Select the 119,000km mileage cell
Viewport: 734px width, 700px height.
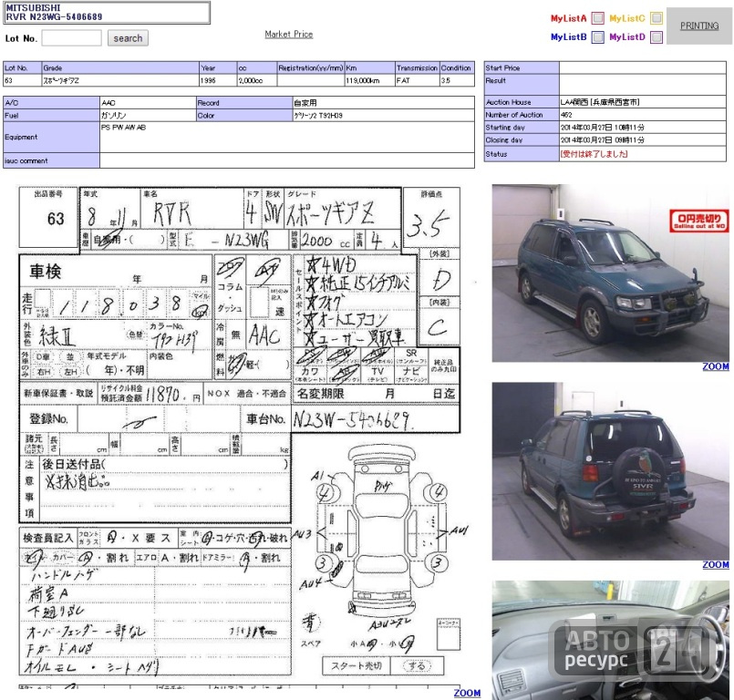tap(369, 80)
